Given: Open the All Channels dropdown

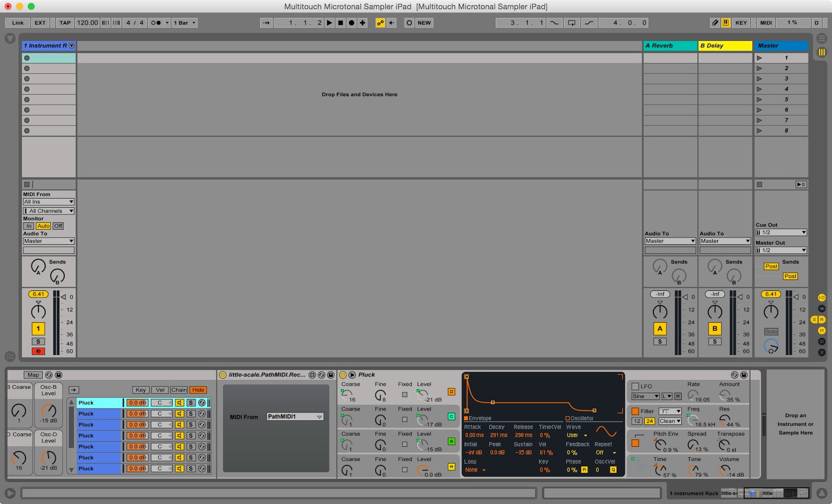Looking at the screenshot, I should tap(48, 211).
